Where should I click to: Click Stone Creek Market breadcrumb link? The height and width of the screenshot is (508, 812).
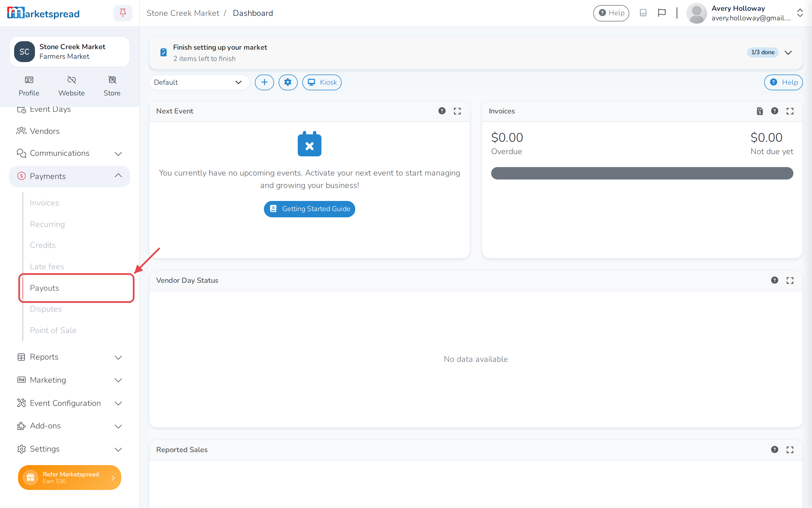coord(183,13)
